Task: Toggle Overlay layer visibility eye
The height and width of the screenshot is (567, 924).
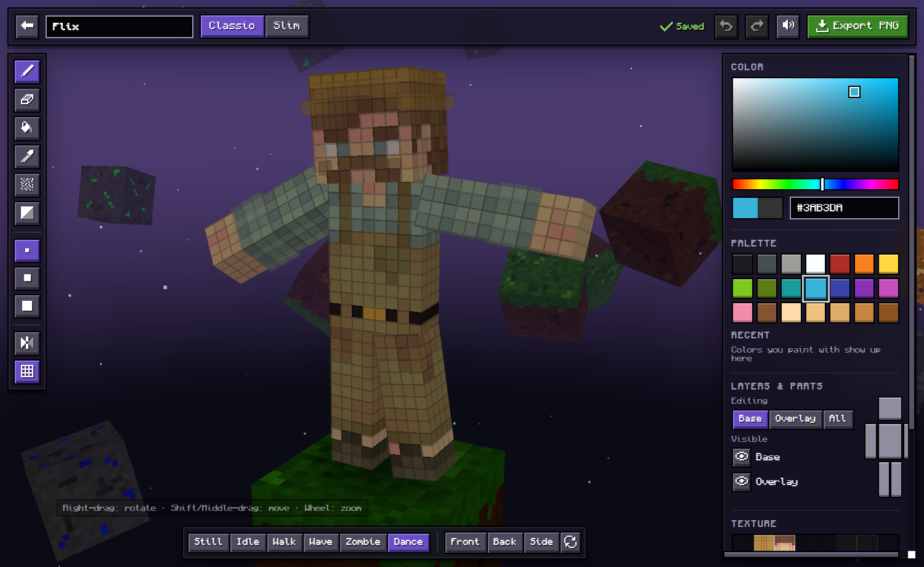Action: pyautogui.click(x=742, y=482)
